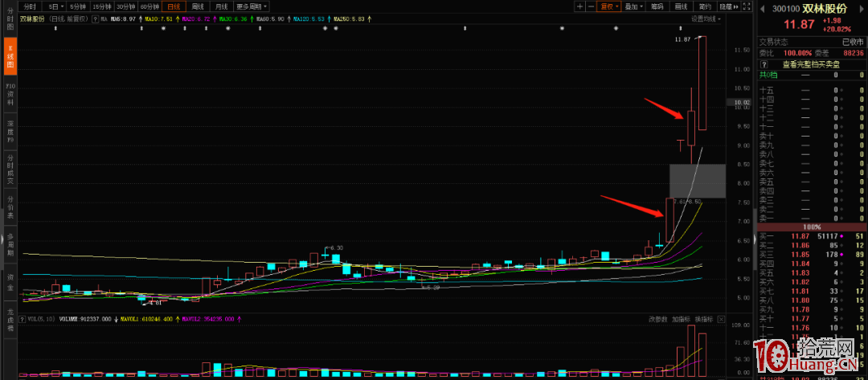Open 资金 sidebar item
The width and height of the screenshot is (868, 380).
[x=10, y=281]
